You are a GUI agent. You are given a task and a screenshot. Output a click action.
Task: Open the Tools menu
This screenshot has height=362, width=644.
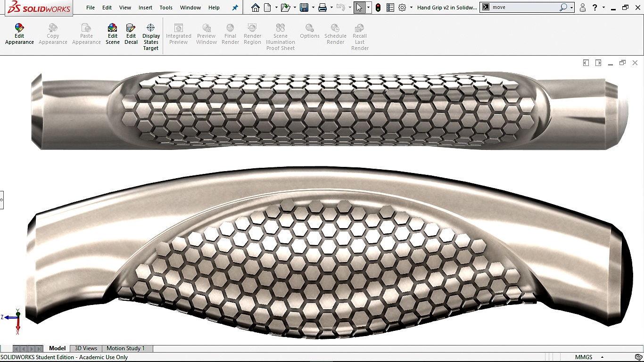(x=166, y=8)
